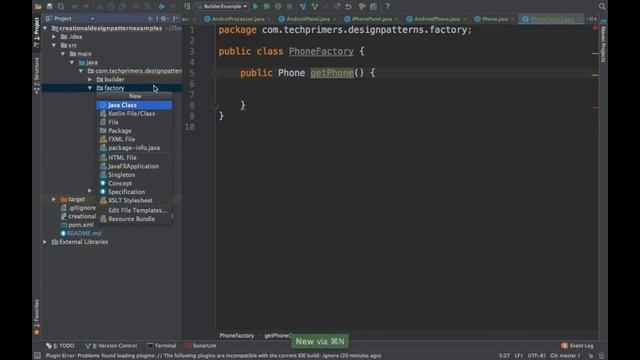Choose package-info.java from New menu

134,148
